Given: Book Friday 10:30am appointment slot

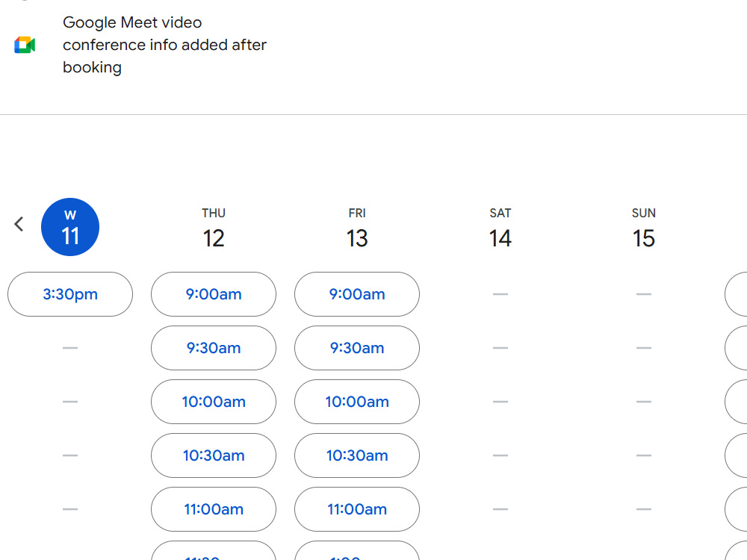Looking at the screenshot, I should (x=357, y=455).
